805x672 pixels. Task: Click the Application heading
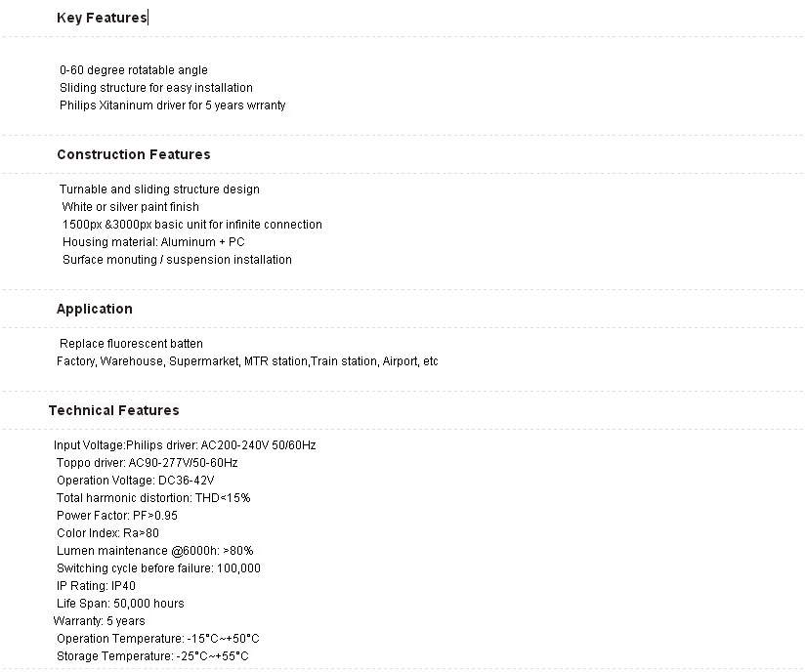tap(95, 309)
